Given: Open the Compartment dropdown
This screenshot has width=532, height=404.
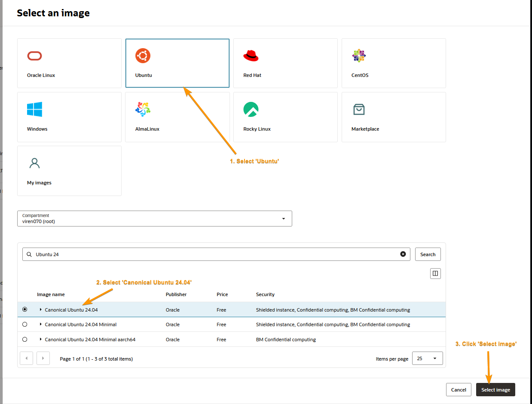Looking at the screenshot, I should 155,218.
